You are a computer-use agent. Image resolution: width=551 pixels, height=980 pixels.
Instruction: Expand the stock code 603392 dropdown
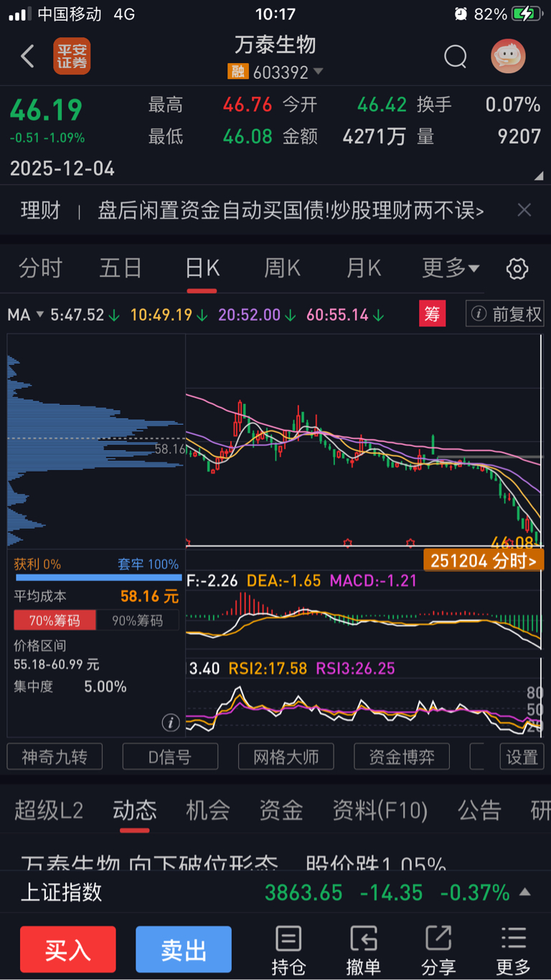point(319,72)
